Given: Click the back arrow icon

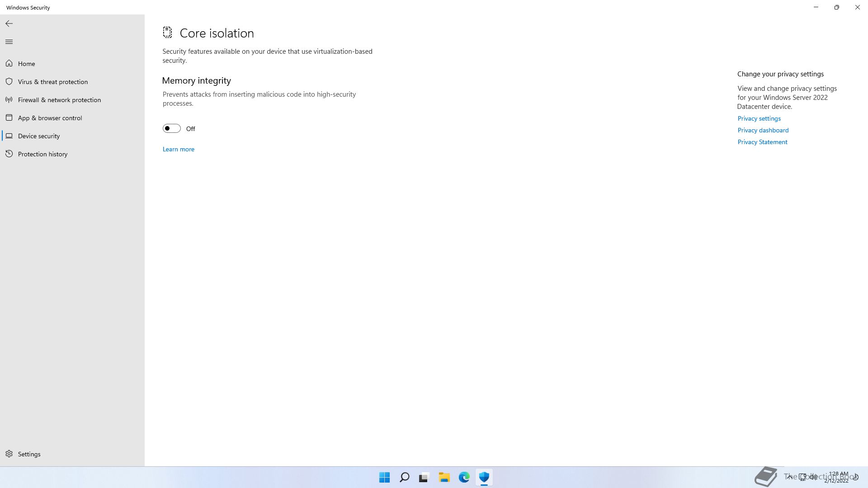Looking at the screenshot, I should coord(9,23).
